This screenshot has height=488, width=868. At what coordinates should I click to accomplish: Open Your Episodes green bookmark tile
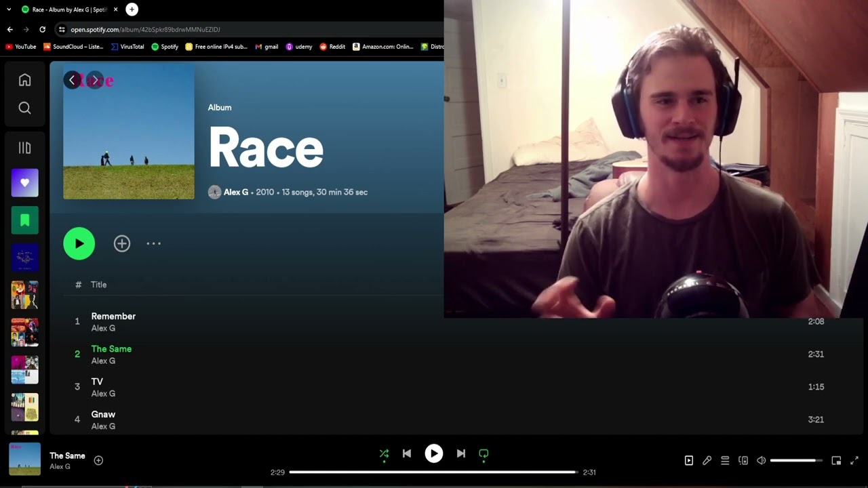(x=24, y=220)
